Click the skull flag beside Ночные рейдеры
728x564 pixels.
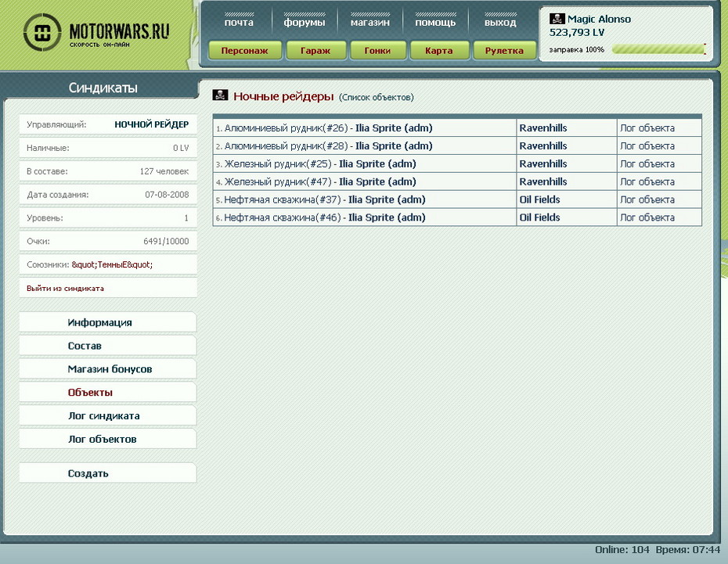221,96
